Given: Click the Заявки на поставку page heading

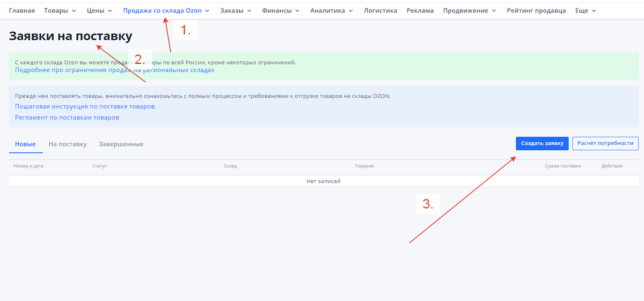Looking at the screenshot, I should [x=70, y=36].
